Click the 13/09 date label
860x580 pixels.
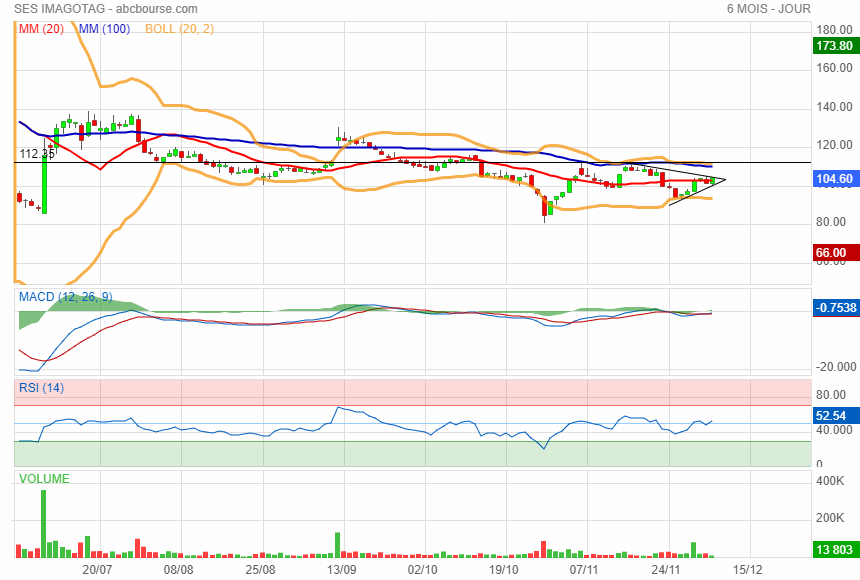click(342, 570)
